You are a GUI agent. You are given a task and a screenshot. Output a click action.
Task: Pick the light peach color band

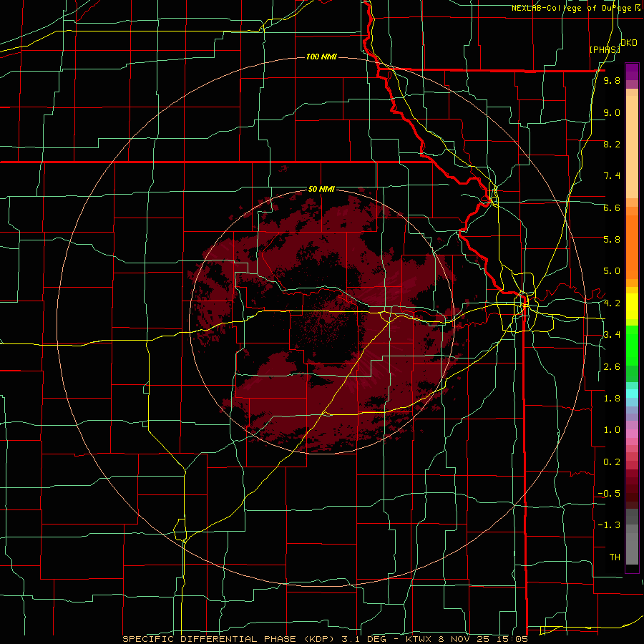coord(632,148)
